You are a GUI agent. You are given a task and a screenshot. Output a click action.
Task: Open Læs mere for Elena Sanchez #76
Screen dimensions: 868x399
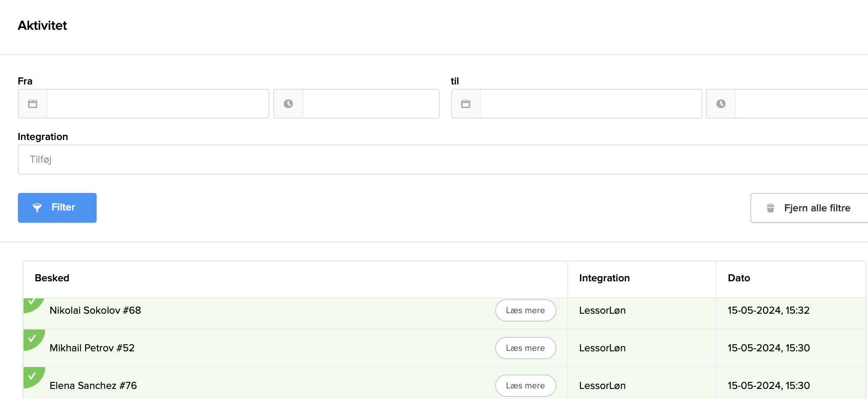tap(525, 386)
